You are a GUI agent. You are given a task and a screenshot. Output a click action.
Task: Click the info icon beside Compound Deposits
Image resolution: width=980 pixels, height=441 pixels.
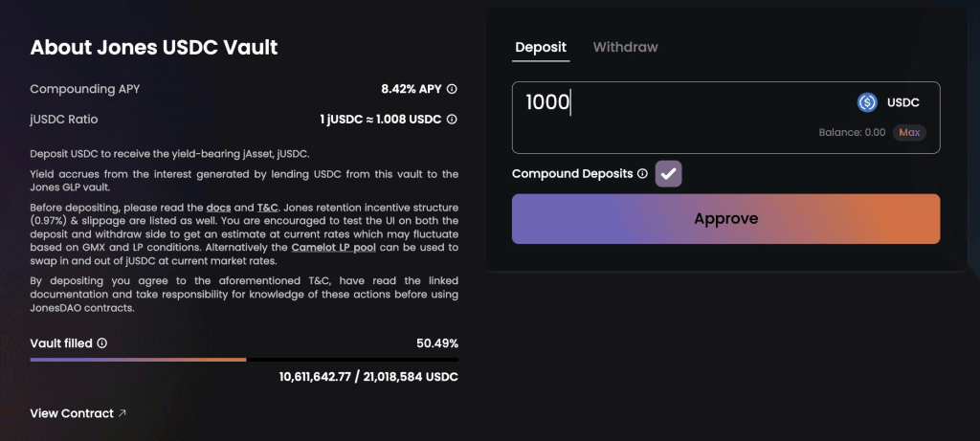coord(642,174)
